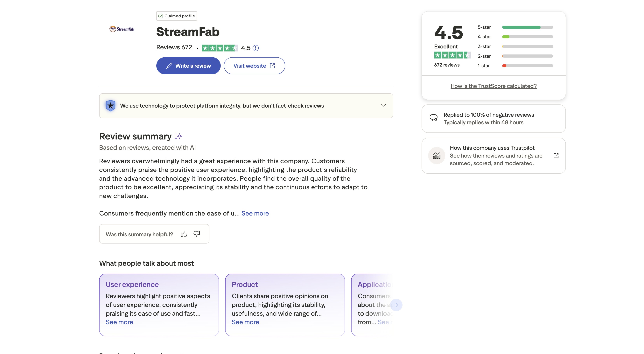Click the Write a review button
This screenshot has height=354, width=644.
(x=188, y=66)
